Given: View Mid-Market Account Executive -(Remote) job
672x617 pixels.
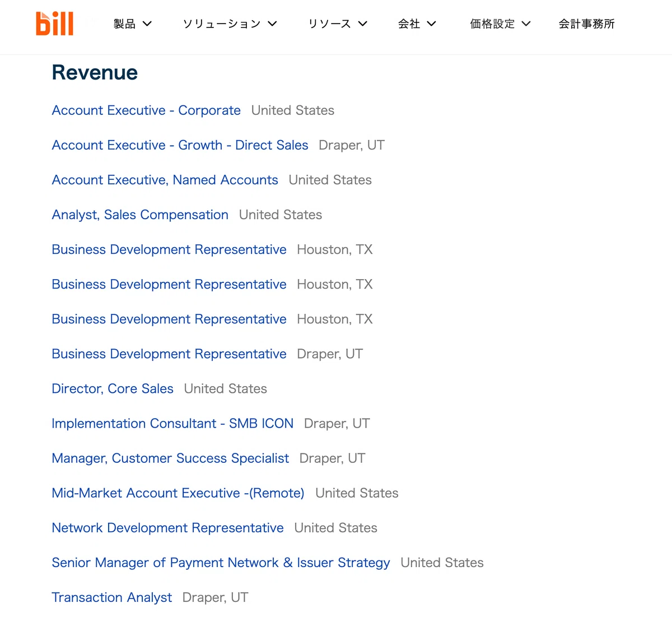Looking at the screenshot, I should (178, 493).
